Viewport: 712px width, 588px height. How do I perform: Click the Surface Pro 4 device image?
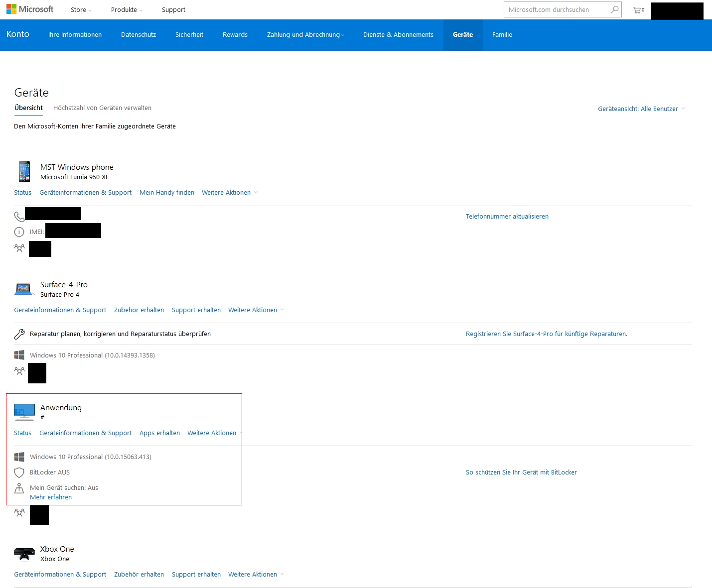24,289
